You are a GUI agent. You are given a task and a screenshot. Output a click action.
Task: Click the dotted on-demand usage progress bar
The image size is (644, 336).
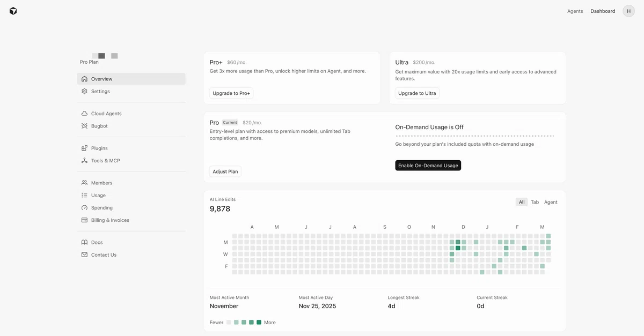click(x=475, y=136)
